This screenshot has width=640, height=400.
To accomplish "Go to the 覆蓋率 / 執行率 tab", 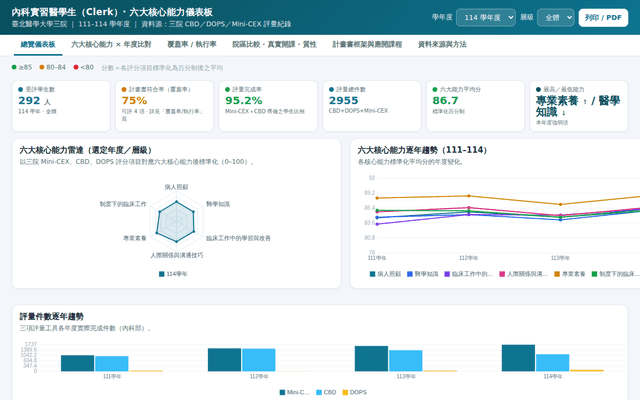I will (x=192, y=44).
